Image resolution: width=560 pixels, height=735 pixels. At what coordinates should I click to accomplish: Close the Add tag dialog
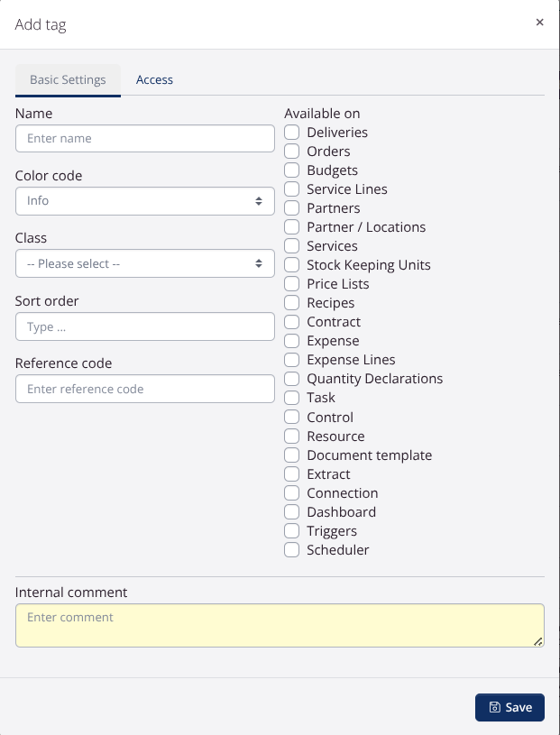tap(539, 23)
